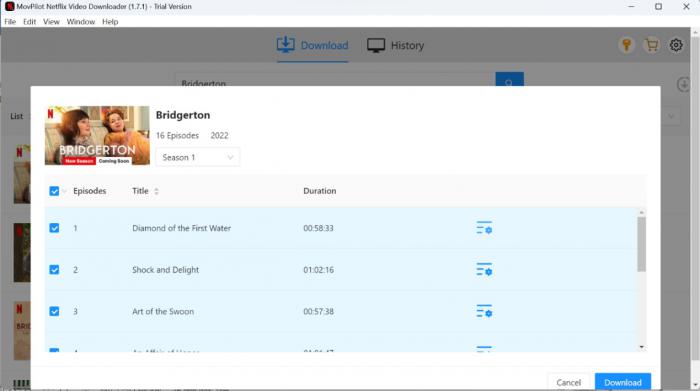The width and height of the screenshot is (700, 391).
Task: Click the blue search button
Action: coord(509,79)
